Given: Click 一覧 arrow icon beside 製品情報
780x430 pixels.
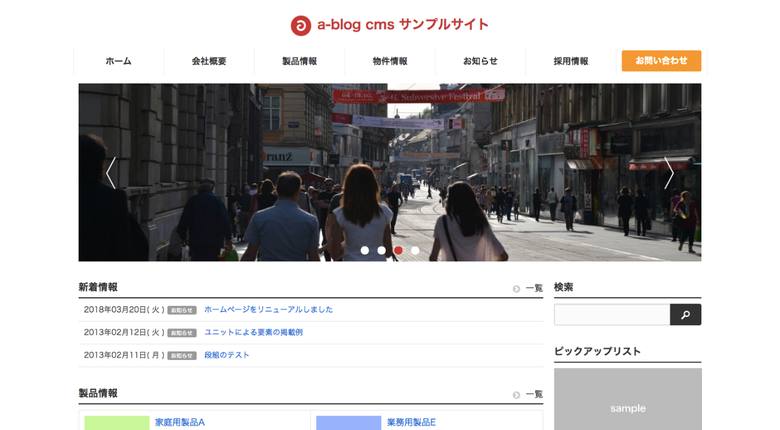Looking at the screenshot, I should 516,395.
